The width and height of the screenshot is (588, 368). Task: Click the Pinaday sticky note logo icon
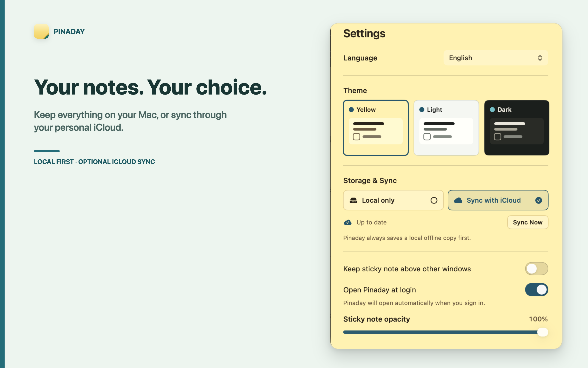coord(41,32)
